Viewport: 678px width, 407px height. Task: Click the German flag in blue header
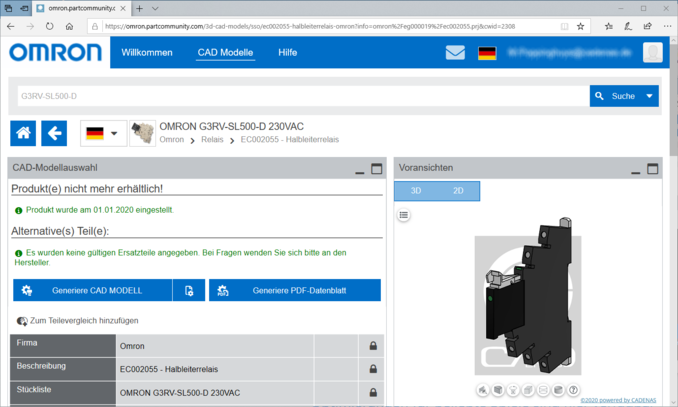point(487,53)
